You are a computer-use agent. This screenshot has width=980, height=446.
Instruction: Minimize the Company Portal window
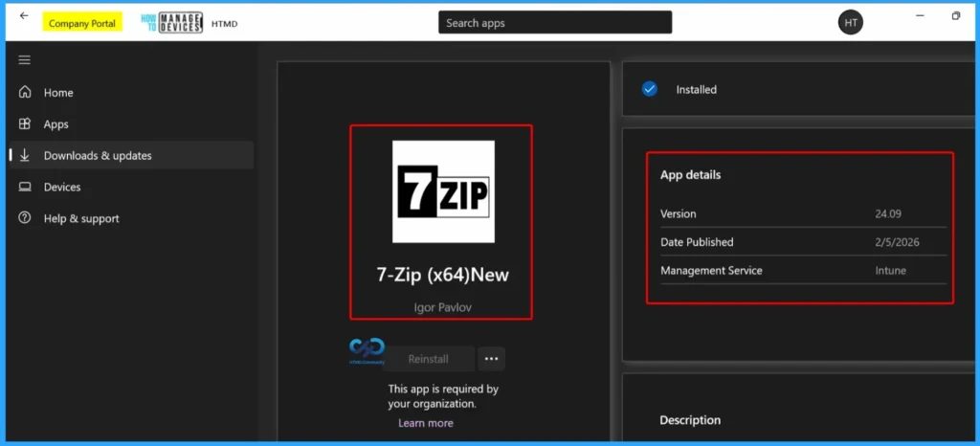(920, 15)
